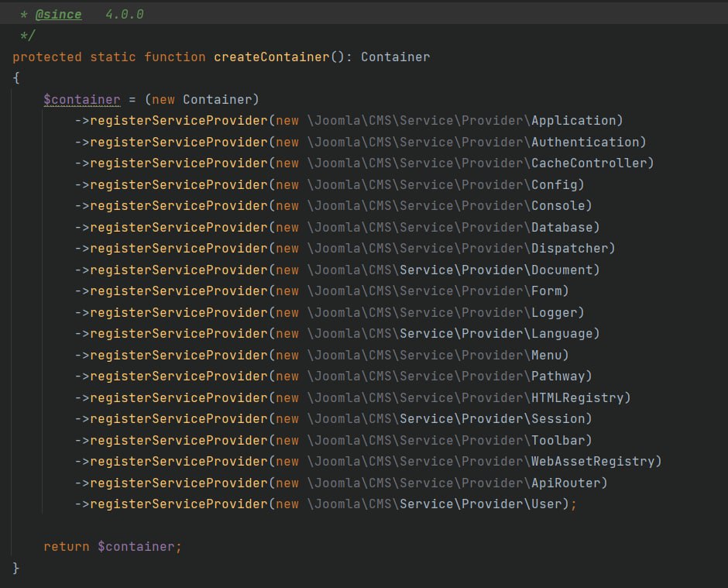Viewport: 728px width, 588px height.
Task: Click the createContainer function name
Action: pyautogui.click(x=272, y=57)
